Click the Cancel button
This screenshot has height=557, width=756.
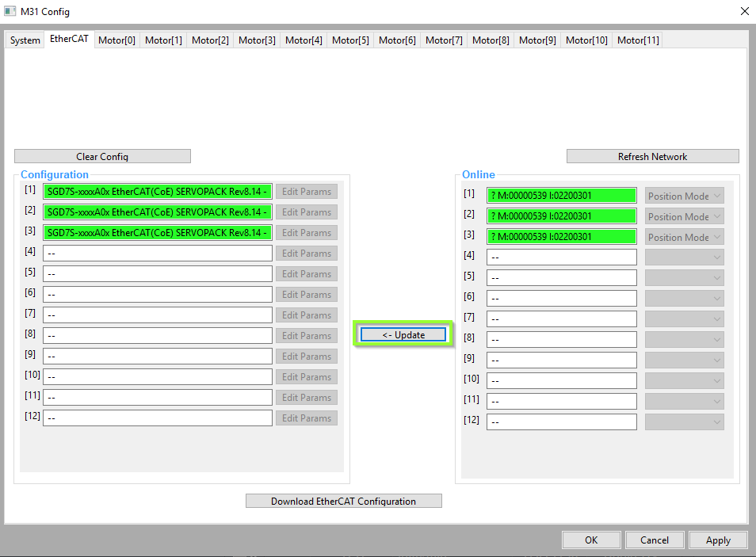coord(655,540)
